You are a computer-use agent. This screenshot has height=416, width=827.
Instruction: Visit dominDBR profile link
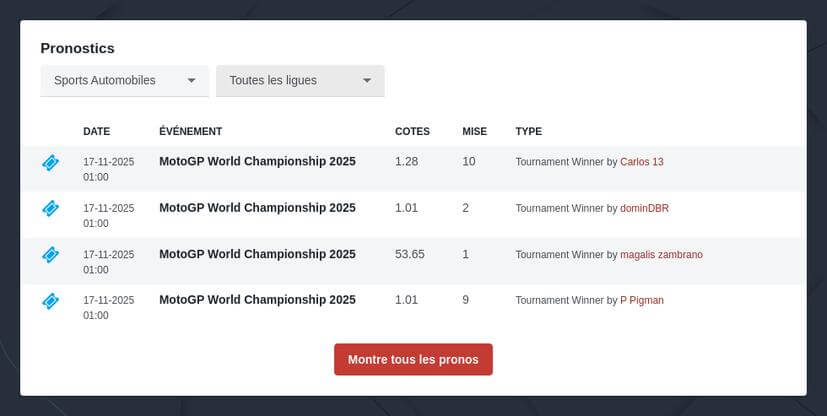click(x=644, y=209)
